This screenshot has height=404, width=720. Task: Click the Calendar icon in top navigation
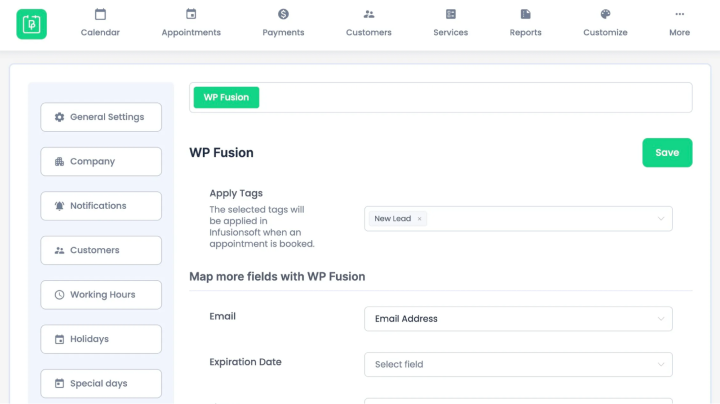(100, 14)
